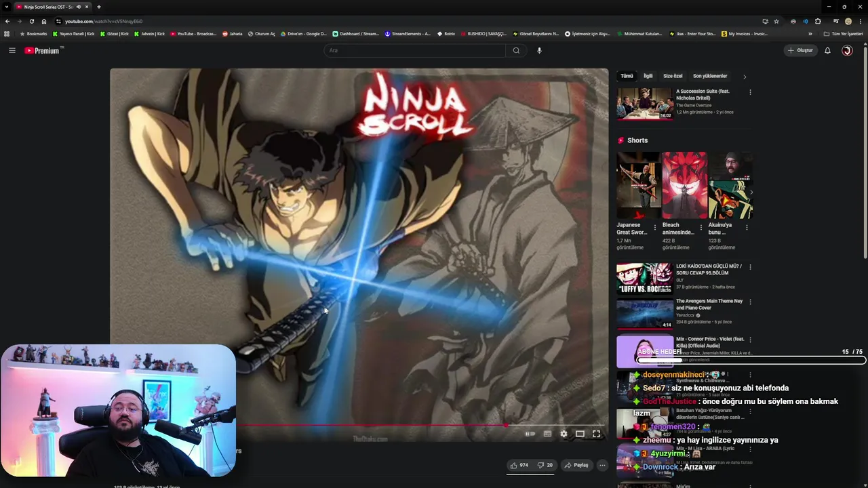The width and height of the screenshot is (868, 488).
Task: Open the notifications bell
Action: pos(827,50)
